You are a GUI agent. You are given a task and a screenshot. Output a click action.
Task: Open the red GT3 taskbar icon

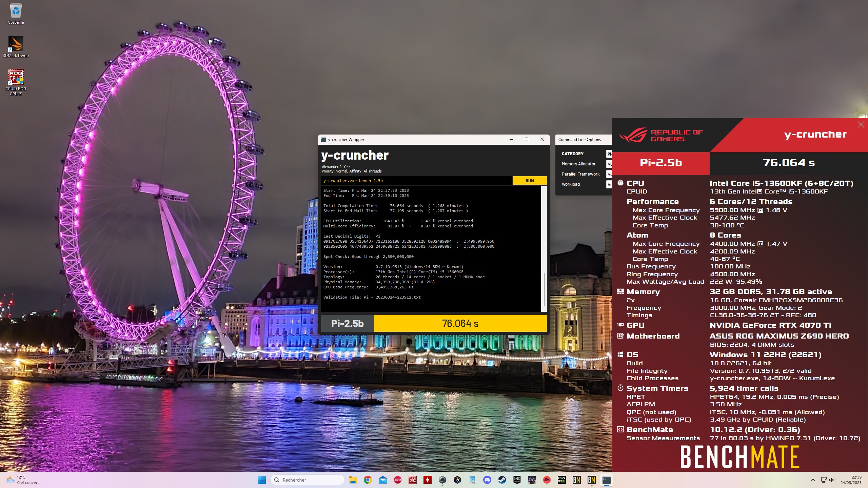(397, 480)
